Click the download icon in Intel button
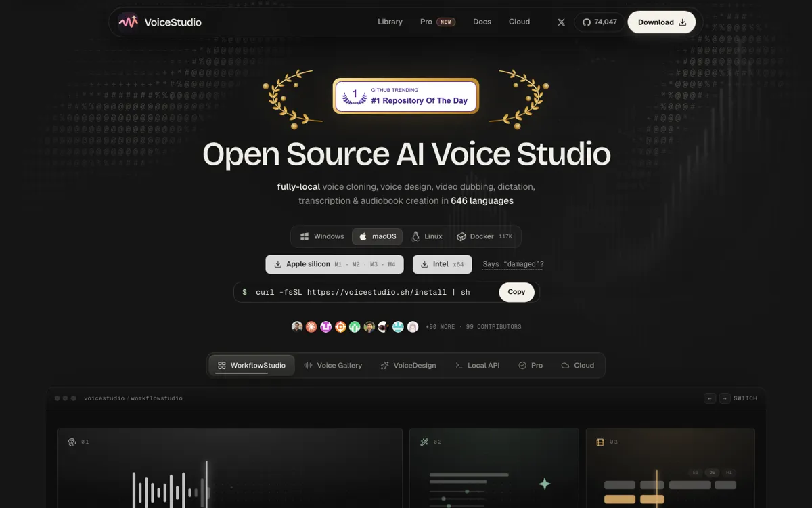This screenshot has width=812, height=508. (424, 264)
